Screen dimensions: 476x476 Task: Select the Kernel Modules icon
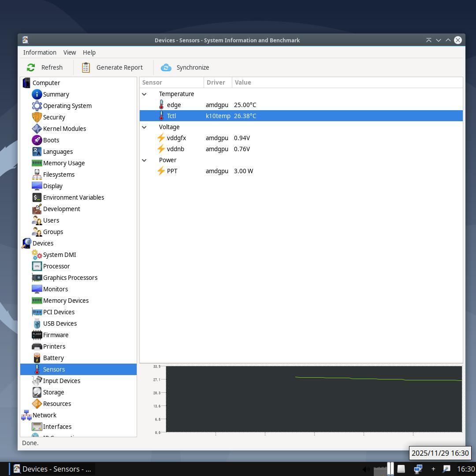[x=37, y=129]
